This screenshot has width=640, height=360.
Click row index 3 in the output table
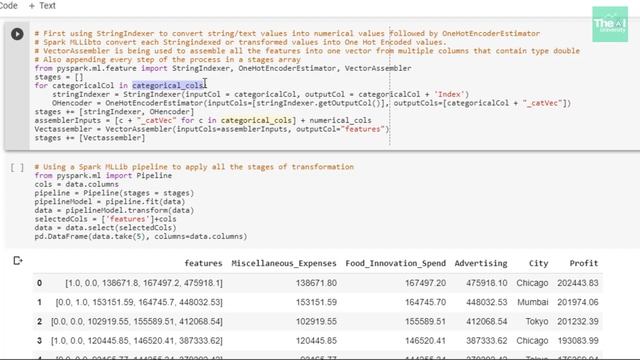[x=39, y=340]
